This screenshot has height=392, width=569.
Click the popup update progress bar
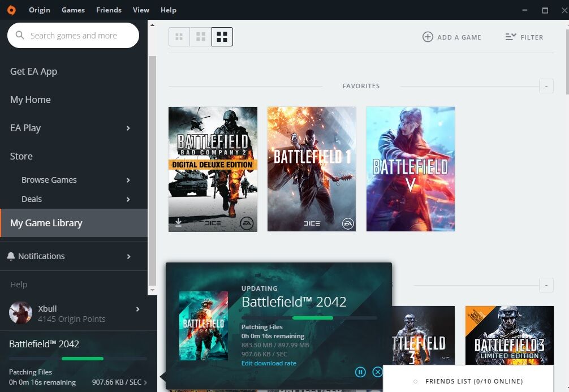tap(309, 318)
